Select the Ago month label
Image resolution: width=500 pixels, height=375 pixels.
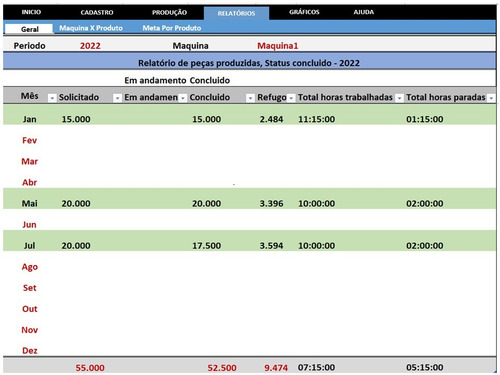pos(29,267)
